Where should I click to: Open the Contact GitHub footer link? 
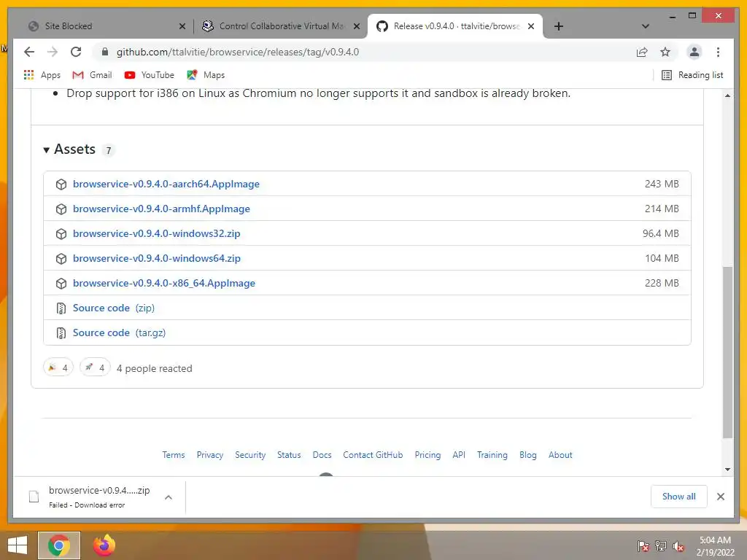[x=373, y=455]
